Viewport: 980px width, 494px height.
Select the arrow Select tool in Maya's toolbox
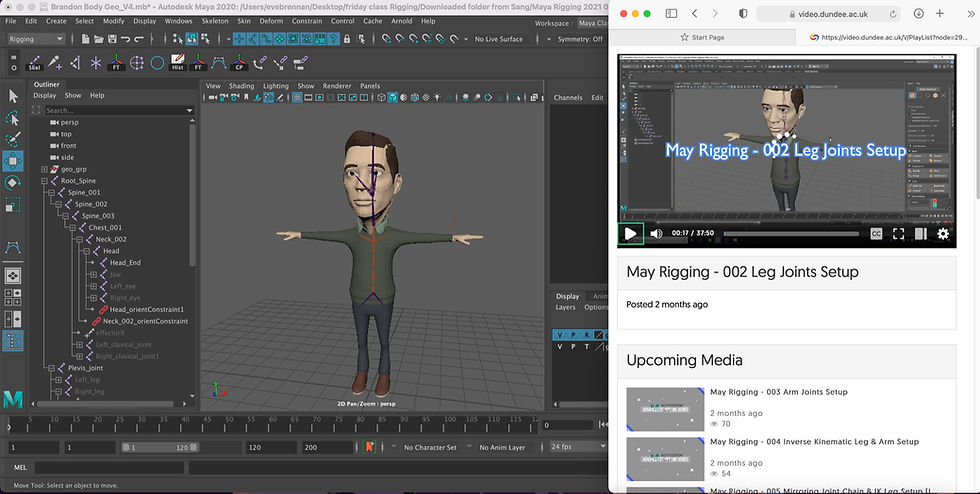click(x=13, y=96)
